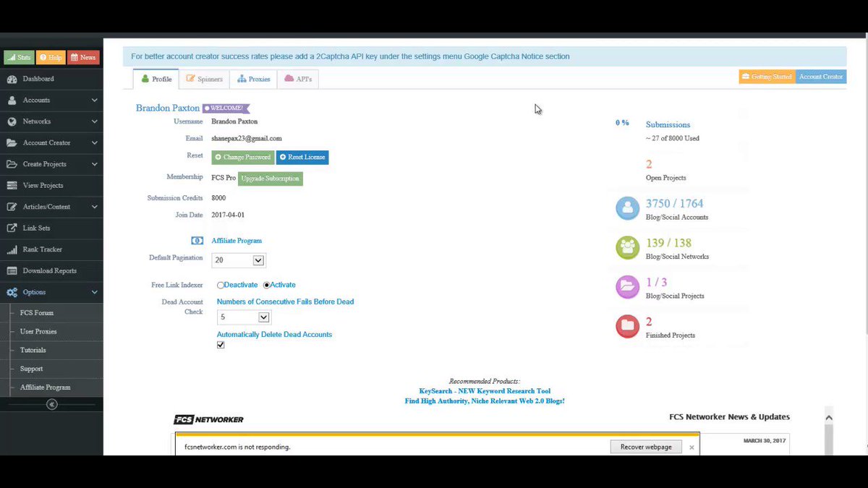The width and height of the screenshot is (868, 488).
Task: Collapse sidebar with the double-arrow circle icon
Action: point(51,405)
